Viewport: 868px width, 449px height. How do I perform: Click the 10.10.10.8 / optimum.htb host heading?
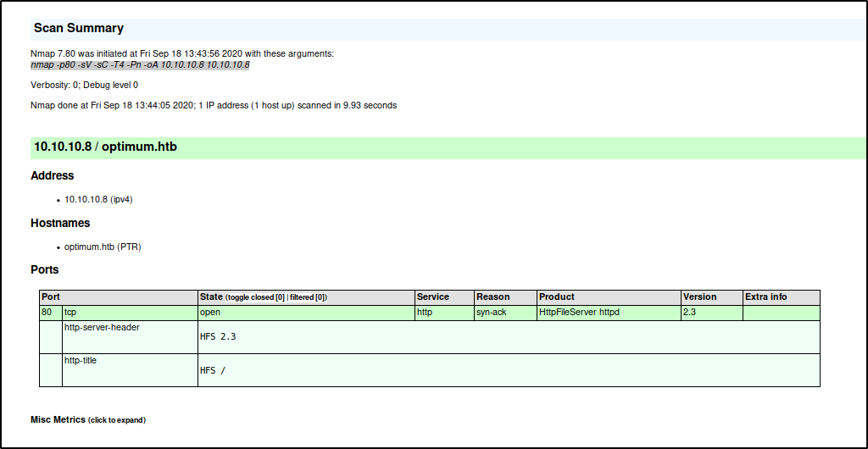click(106, 147)
